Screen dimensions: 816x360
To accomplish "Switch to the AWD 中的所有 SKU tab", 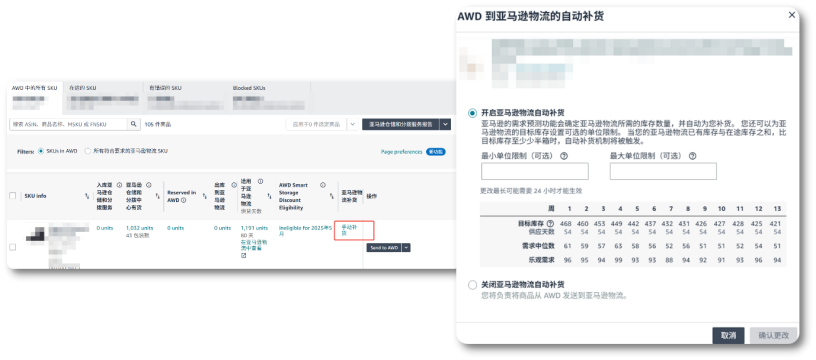I will tap(35, 88).
